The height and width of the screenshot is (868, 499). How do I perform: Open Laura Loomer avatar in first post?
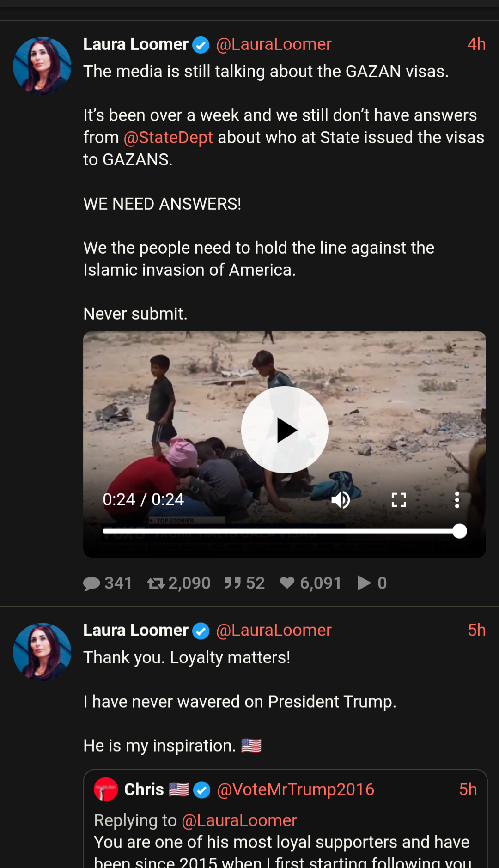coord(42,66)
